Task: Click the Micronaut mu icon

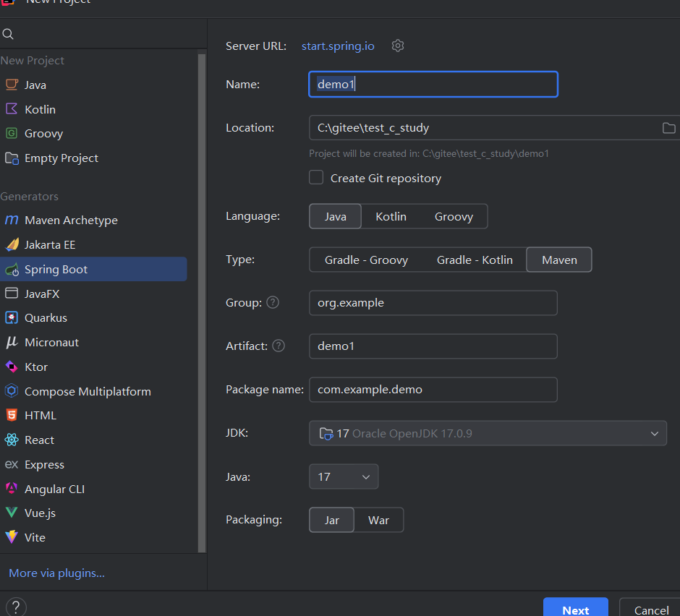Action: pyautogui.click(x=12, y=342)
